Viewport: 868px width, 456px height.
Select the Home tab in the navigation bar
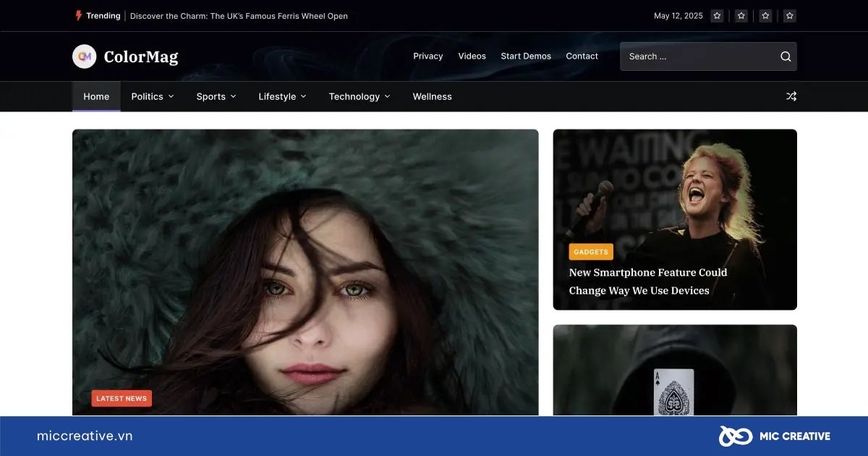(96, 96)
